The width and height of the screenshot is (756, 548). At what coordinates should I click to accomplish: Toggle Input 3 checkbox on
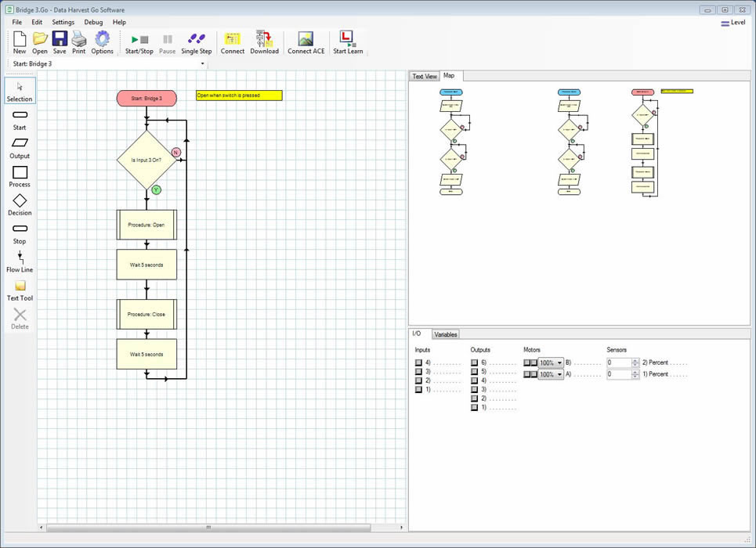click(x=418, y=373)
